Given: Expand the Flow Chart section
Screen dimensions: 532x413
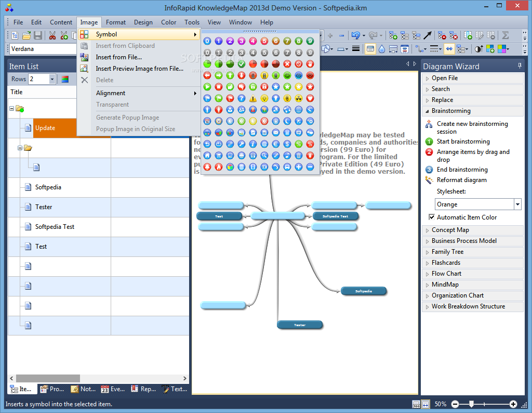Looking at the screenshot, I should (x=473, y=274).
